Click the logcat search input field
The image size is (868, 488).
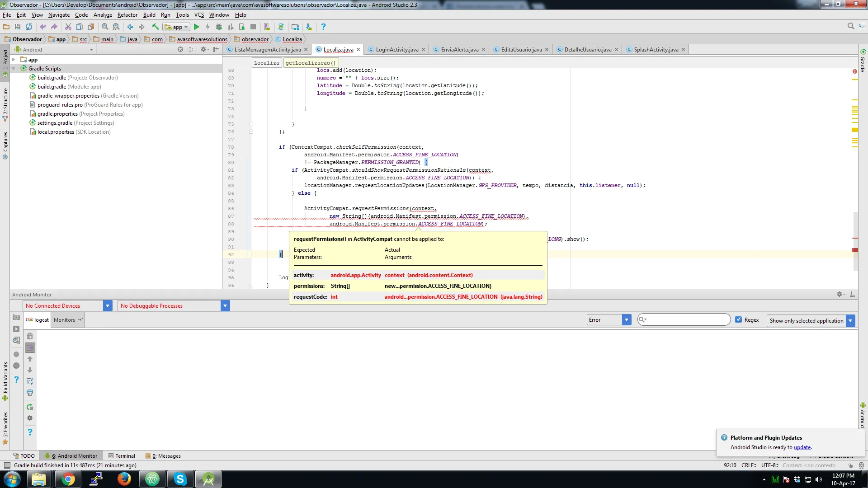[687, 320]
